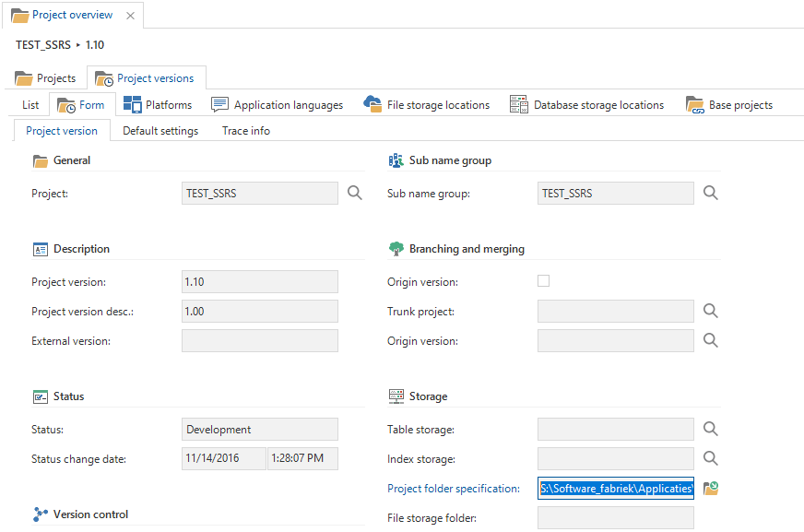Image resolution: width=804 pixels, height=532 pixels.
Task: Open the Trunk project lookup
Action: [711, 311]
